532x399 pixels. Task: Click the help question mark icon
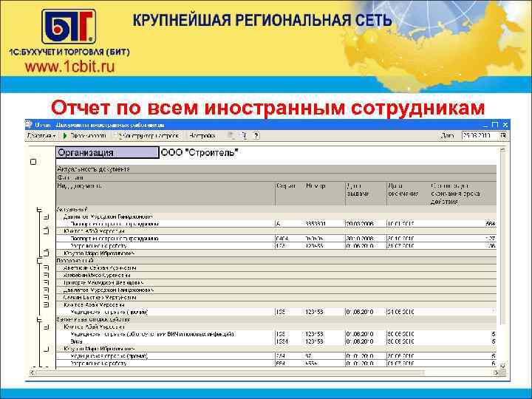(x=256, y=136)
